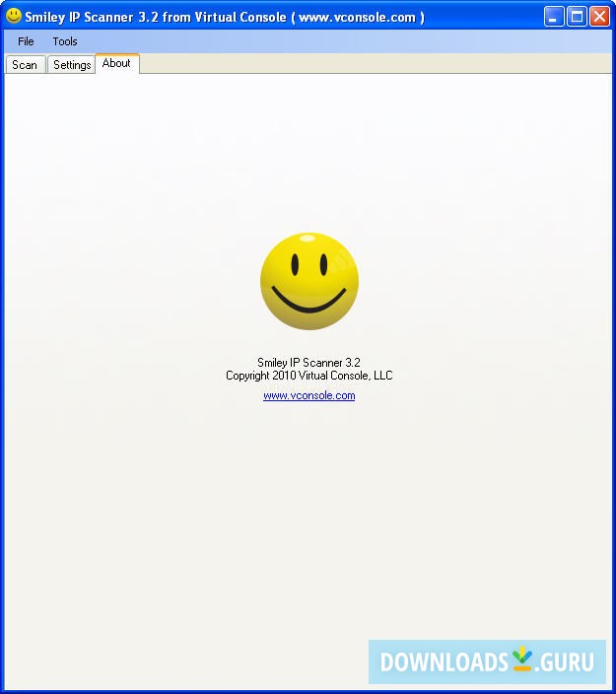616x694 pixels.
Task: Click the smiley app icon in title bar
Action: pos(14,16)
